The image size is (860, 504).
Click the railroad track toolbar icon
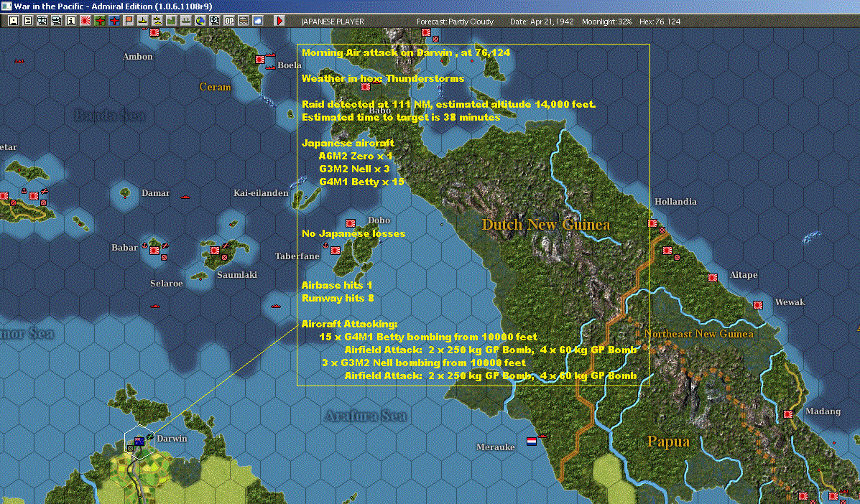pyautogui.click(x=244, y=21)
